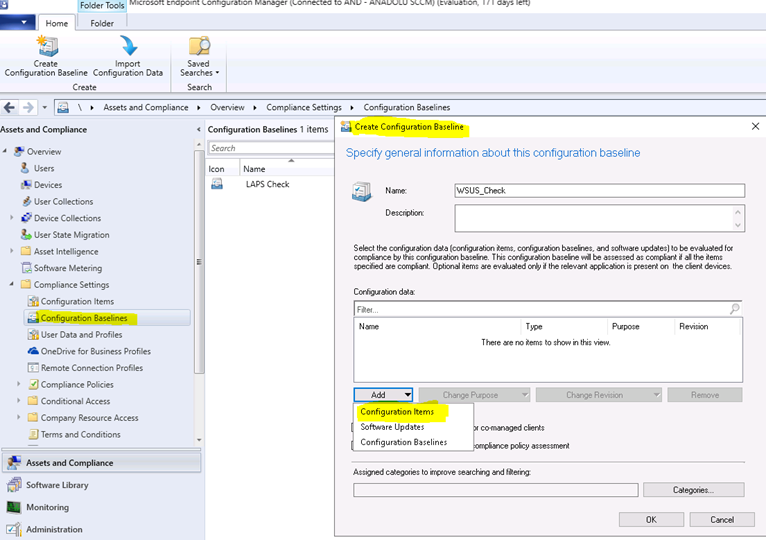Screen dimensions: 766x540
Task: Click the User Data and Profiles icon
Action: tap(33, 334)
